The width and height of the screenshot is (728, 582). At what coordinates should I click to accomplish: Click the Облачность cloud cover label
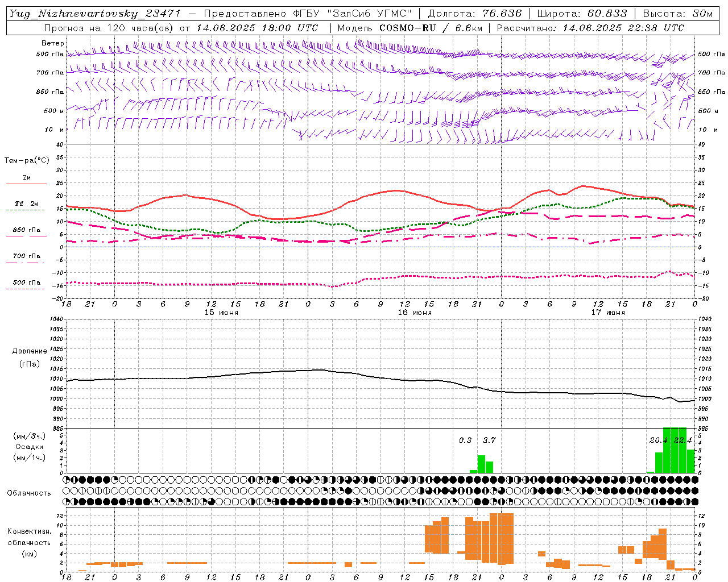[x=29, y=493]
